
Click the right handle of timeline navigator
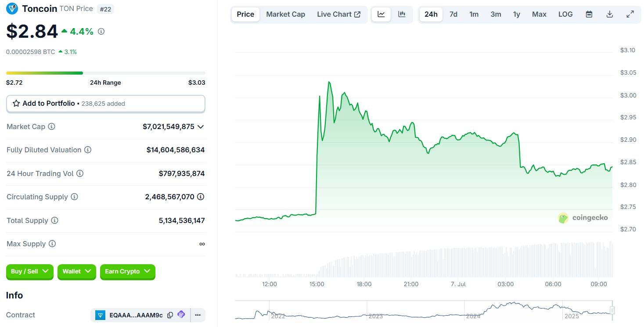coord(612,310)
